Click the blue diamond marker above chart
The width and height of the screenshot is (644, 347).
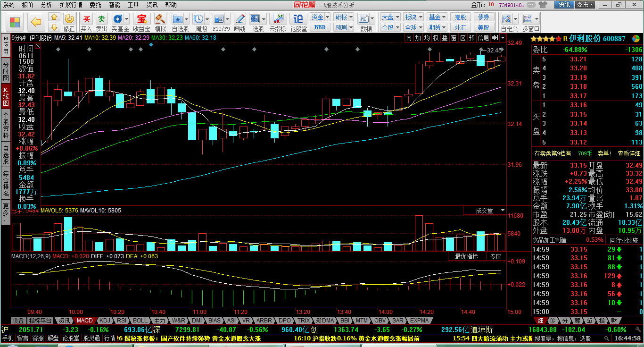tap(151, 45)
